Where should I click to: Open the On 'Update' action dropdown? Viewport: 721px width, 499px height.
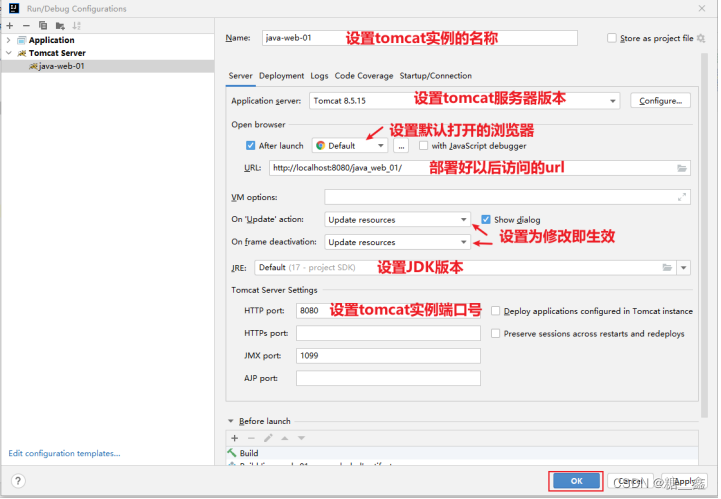click(x=397, y=219)
